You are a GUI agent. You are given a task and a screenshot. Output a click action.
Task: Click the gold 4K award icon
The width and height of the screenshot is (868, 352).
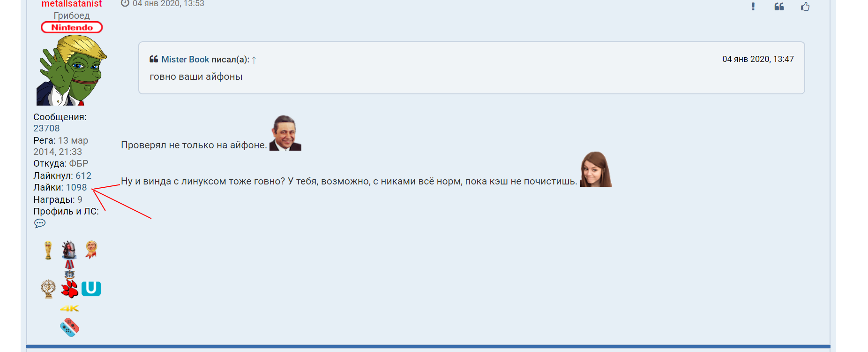coord(69,308)
